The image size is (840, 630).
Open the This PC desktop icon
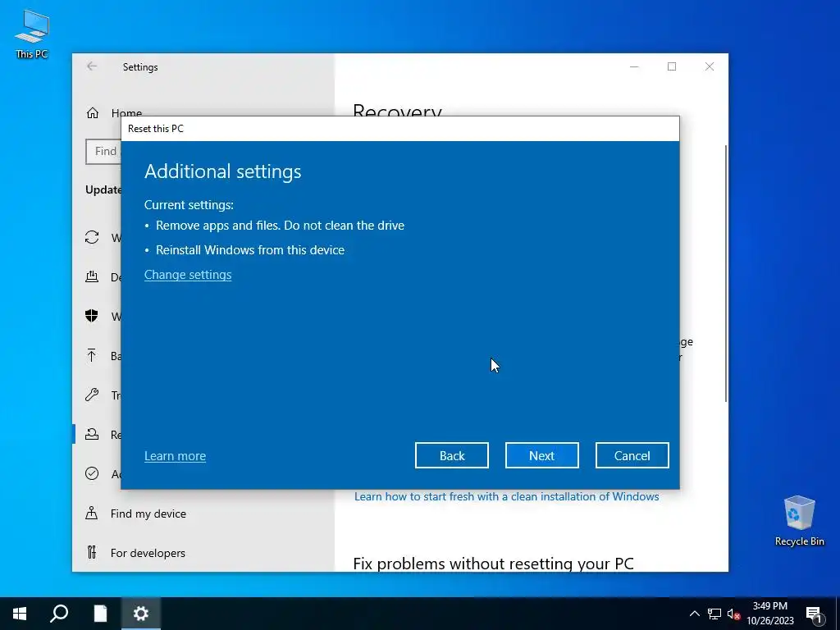tap(32, 34)
